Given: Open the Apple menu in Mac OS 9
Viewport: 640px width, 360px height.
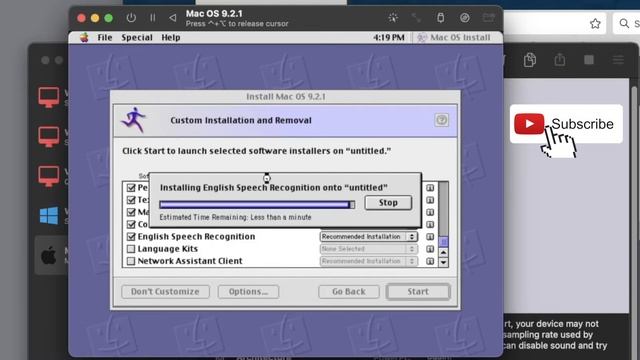Looking at the screenshot, I should point(84,38).
